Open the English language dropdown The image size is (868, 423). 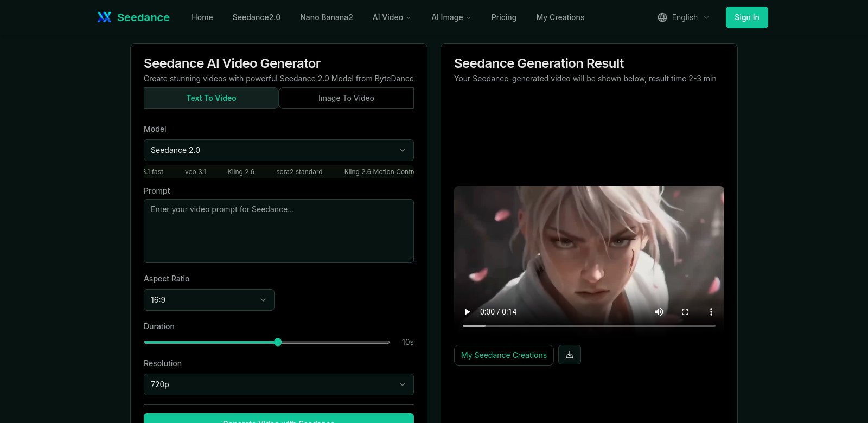pyautogui.click(x=684, y=17)
